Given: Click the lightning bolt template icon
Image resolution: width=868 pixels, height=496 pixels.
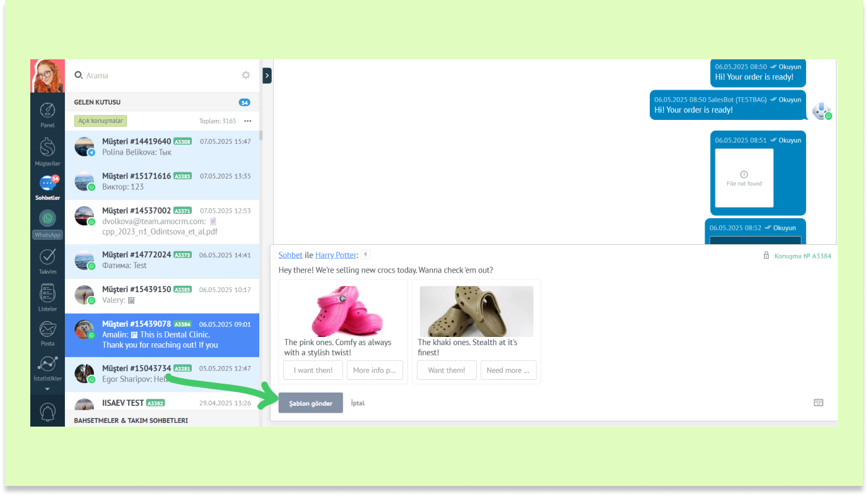Looking at the screenshot, I should pyautogui.click(x=365, y=255).
